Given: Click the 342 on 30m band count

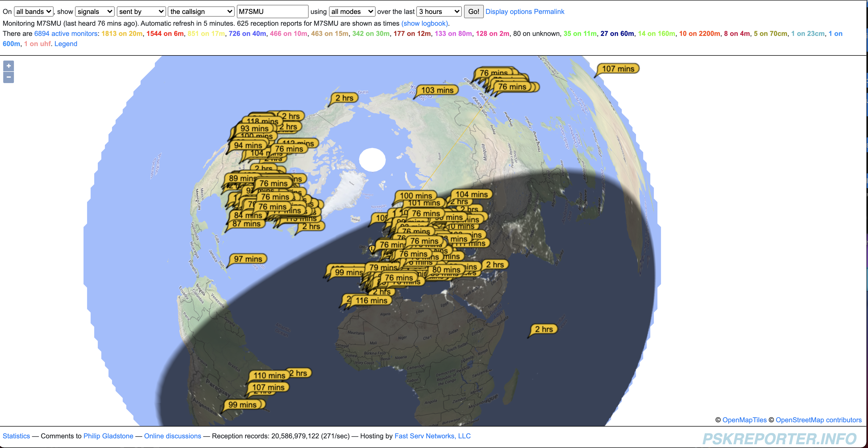Looking at the screenshot, I should 371,33.
